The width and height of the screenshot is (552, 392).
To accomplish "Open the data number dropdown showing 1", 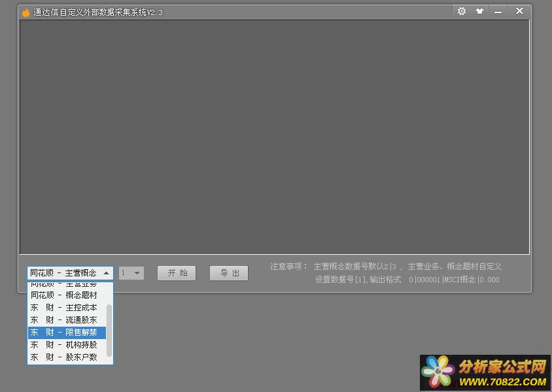I will coord(131,273).
